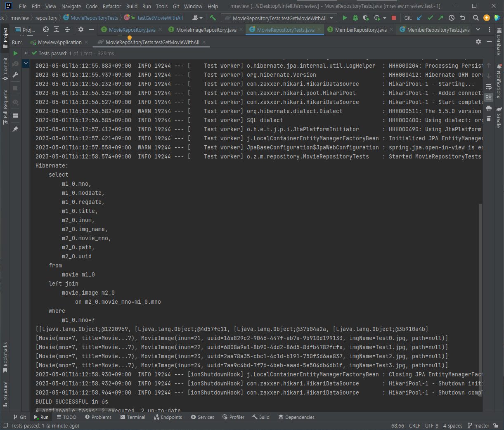This screenshot has height=430, width=504.
Task: Open the Navigate menu
Action: (x=71, y=6)
